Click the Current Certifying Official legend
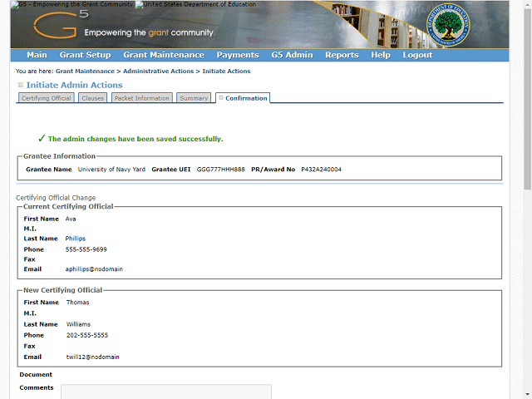Image resolution: width=532 pixels, height=399 pixels. click(68, 206)
